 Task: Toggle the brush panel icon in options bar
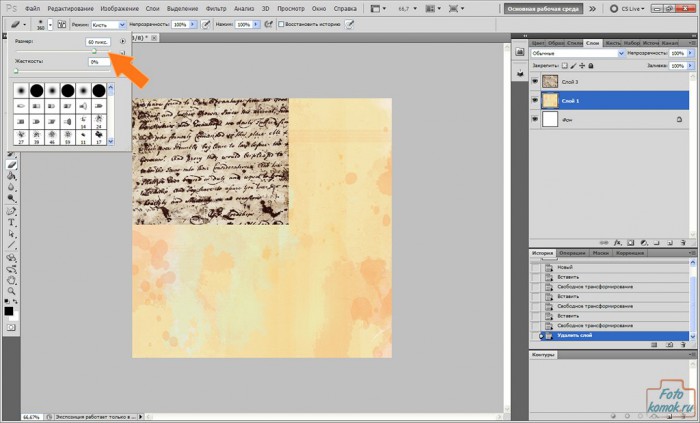pyautogui.click(x=63, y=23)
